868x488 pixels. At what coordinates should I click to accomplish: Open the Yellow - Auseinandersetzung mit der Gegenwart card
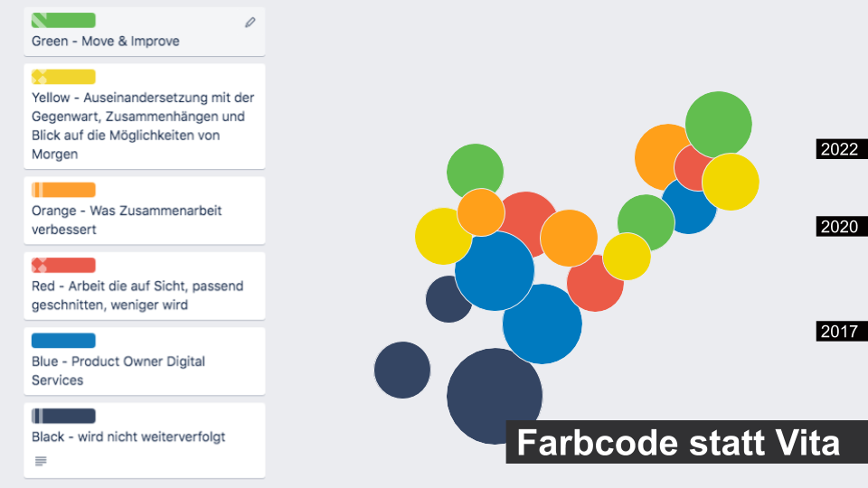tap(145, 117)
